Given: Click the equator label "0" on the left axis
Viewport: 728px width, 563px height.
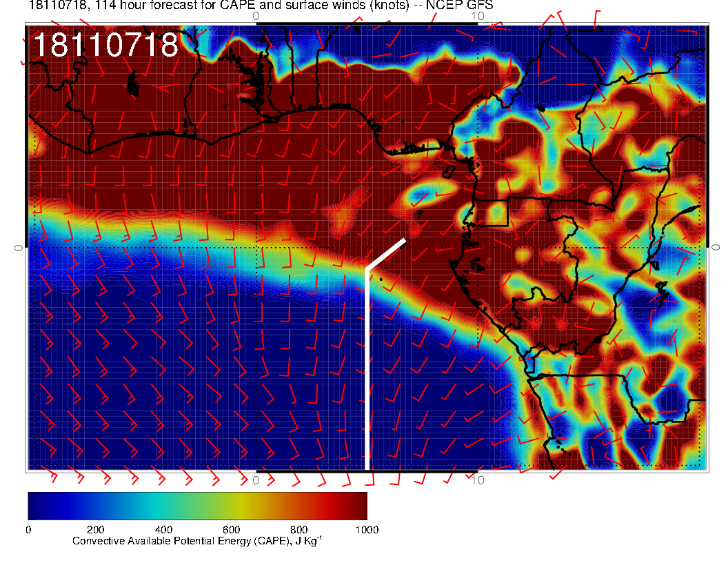Looking at the screenshot, I should point(19,248).
